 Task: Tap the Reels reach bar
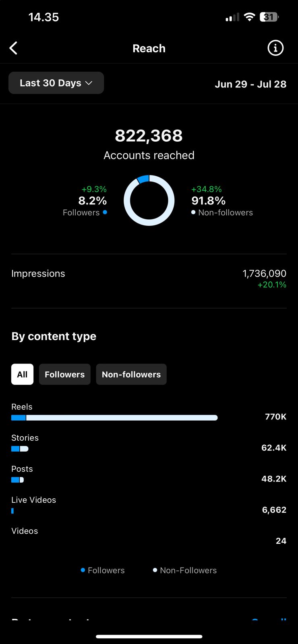(x=114, y=418)
